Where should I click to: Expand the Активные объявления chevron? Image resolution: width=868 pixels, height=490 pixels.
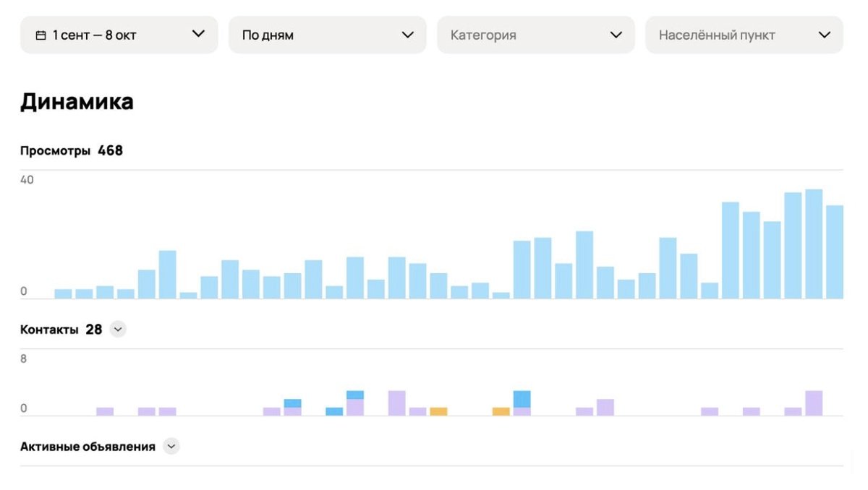click(x=171, y=447)
